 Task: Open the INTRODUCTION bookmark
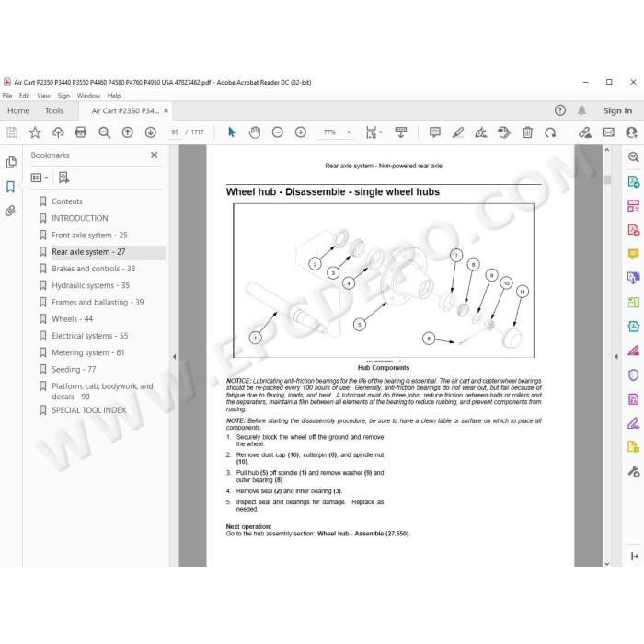(x=80, y=218)
